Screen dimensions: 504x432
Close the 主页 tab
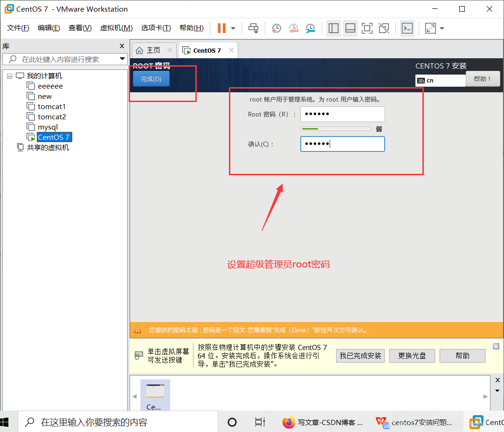(170, 50)
